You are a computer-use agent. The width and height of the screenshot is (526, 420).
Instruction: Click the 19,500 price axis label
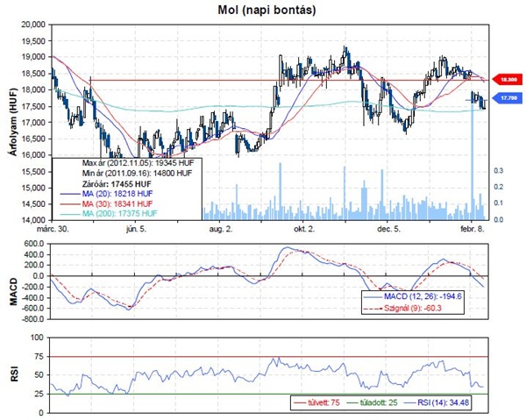(x=33, y=41)
